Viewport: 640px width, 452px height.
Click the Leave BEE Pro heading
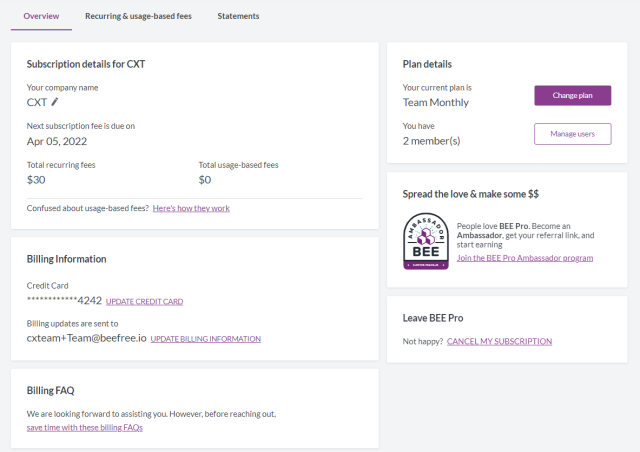tap(433, 318)
